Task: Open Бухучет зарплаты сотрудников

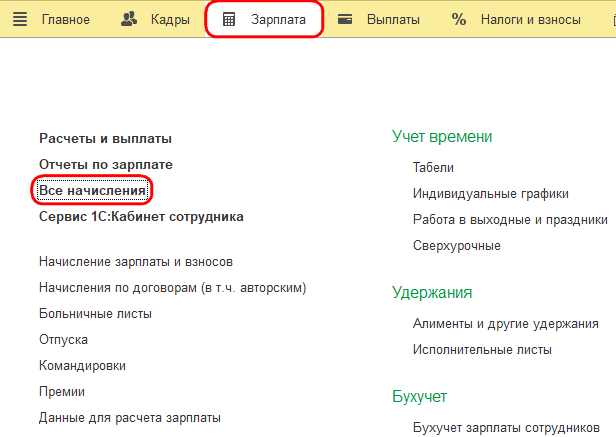Action: click(x=506, y=428)
